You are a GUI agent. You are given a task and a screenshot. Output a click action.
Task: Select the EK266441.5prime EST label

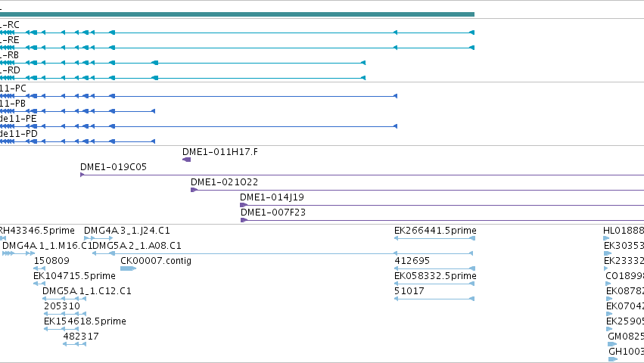pos(435,231)
